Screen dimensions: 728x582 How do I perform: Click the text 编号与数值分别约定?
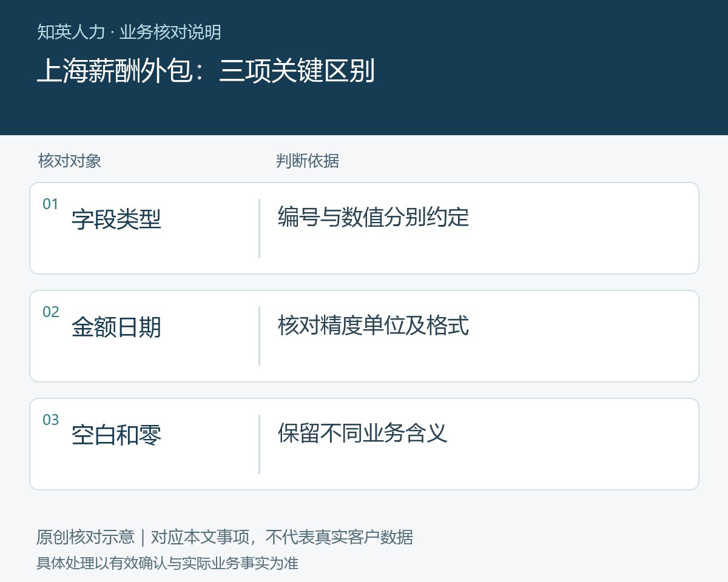pyautogui.click(x=374, y=216)
